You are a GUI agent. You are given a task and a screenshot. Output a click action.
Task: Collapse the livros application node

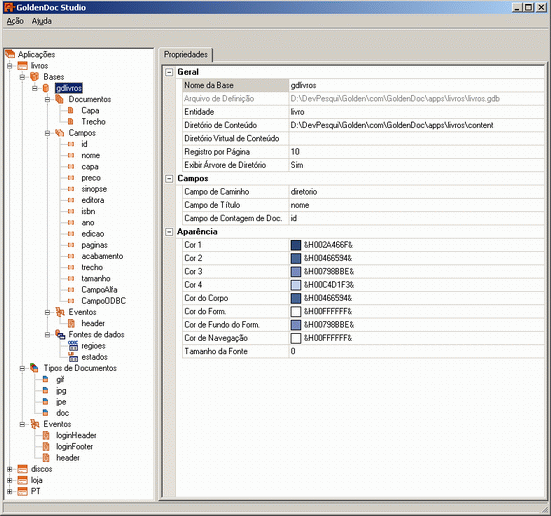(10, 66)
